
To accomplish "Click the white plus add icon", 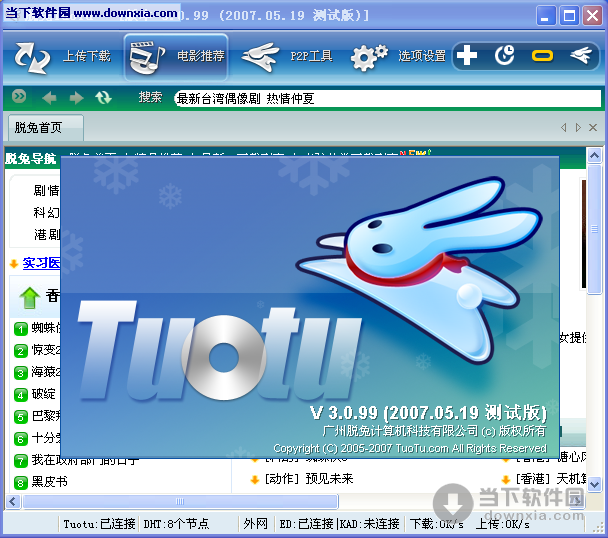I will coord(467,56).
